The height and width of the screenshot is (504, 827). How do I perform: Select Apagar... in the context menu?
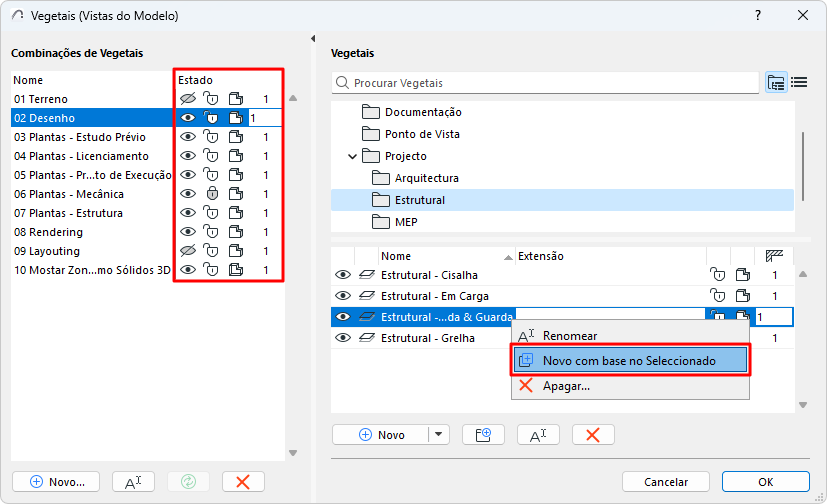coord(566,386)
